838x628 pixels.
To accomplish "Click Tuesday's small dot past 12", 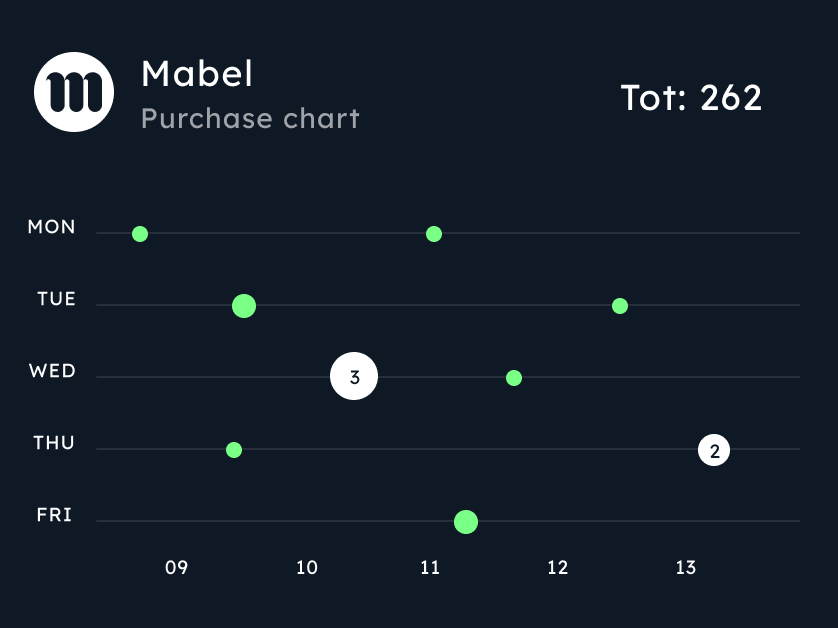I will click(620, 306).
